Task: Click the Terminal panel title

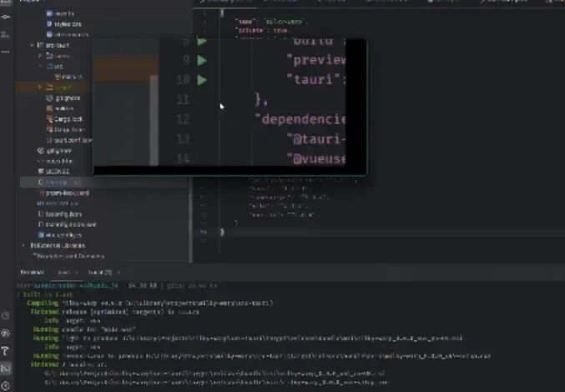Action: click(x=32, y=273)
